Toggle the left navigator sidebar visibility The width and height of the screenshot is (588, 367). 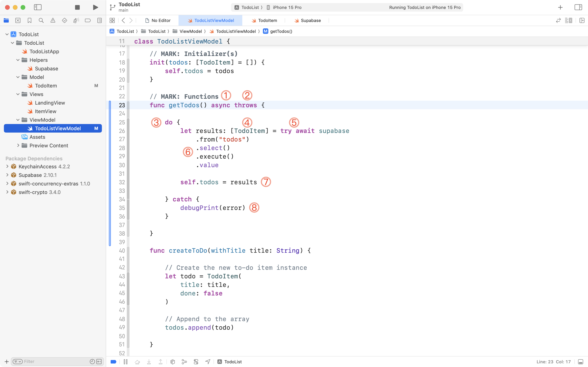point(38,7)
